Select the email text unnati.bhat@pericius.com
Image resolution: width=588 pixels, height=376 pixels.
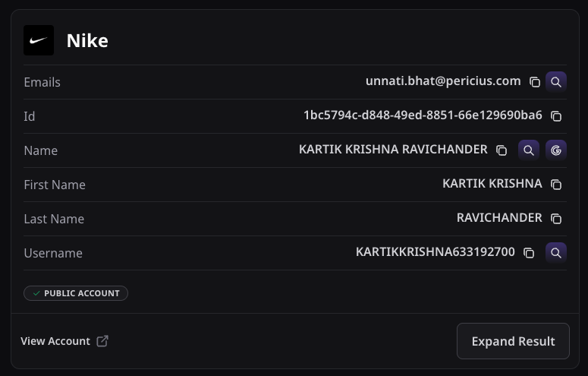point(443,81)
